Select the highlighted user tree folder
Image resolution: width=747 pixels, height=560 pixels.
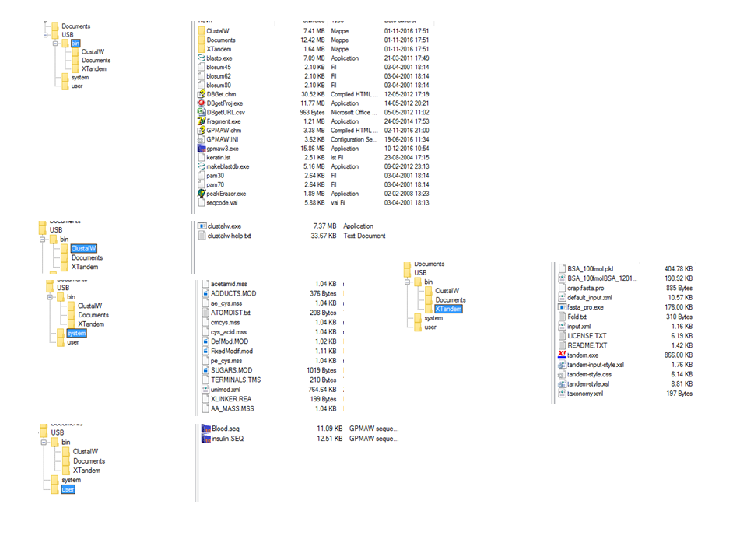click(x=68, y=489)
